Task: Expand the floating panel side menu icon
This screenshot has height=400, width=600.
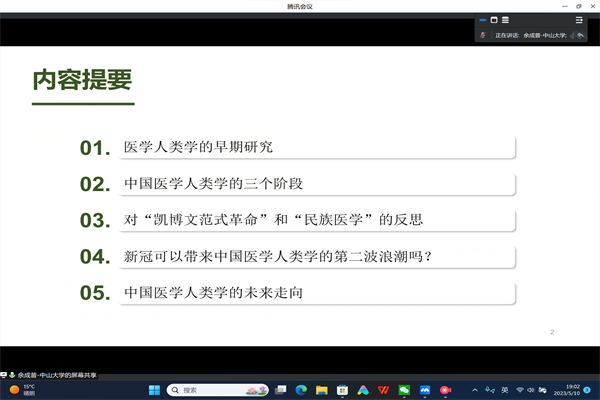Action: 578,20
